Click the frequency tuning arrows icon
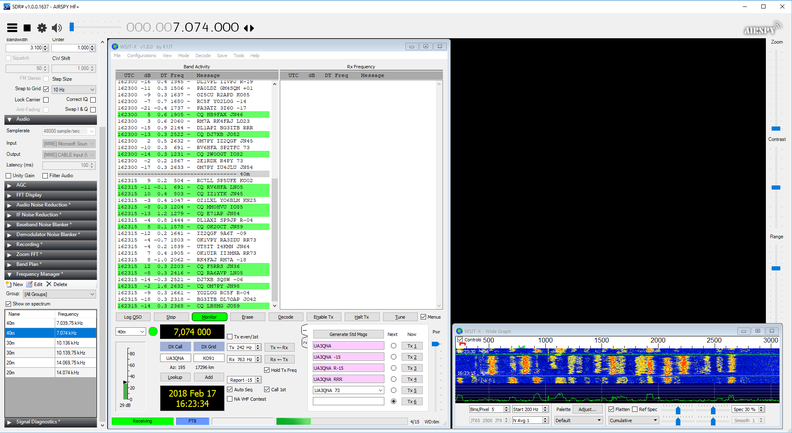Screen dimensions: 792x433 (x=249, y=28)
